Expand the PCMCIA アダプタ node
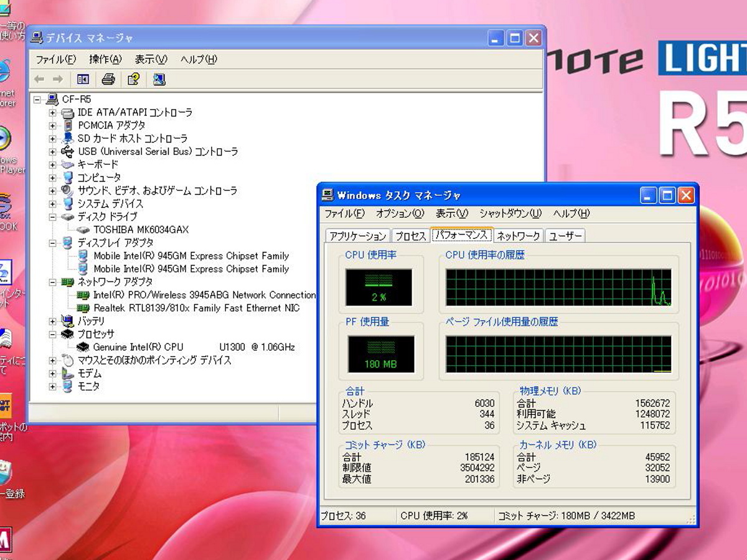Screen dimensions: 747x560 click(x=52, y=126)
